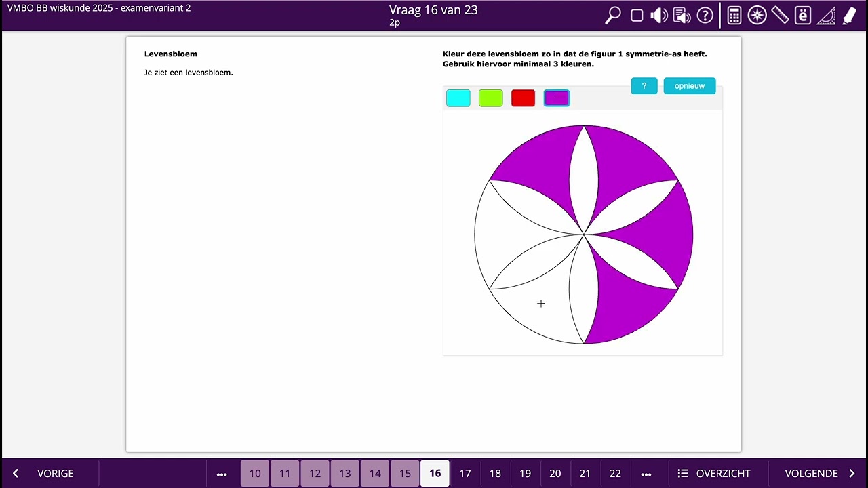The height and width of the screenshot is (488, 868).
Task: Click the exam title 'VMBO BB wiskunde 2025'
Action: coord(60,8)
